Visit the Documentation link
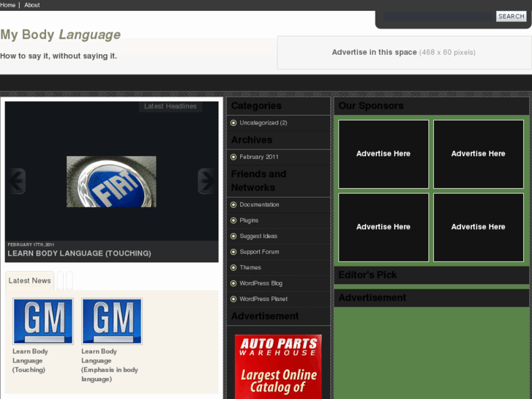The image size is (532, 399). point(259,204)
